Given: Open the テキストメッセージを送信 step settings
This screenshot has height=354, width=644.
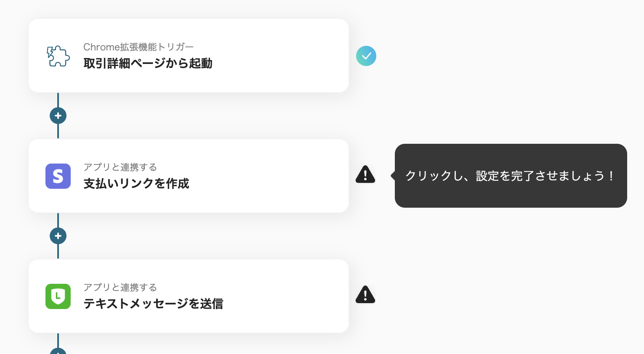Looking at the screenshot, I should (x=153, y=304).
